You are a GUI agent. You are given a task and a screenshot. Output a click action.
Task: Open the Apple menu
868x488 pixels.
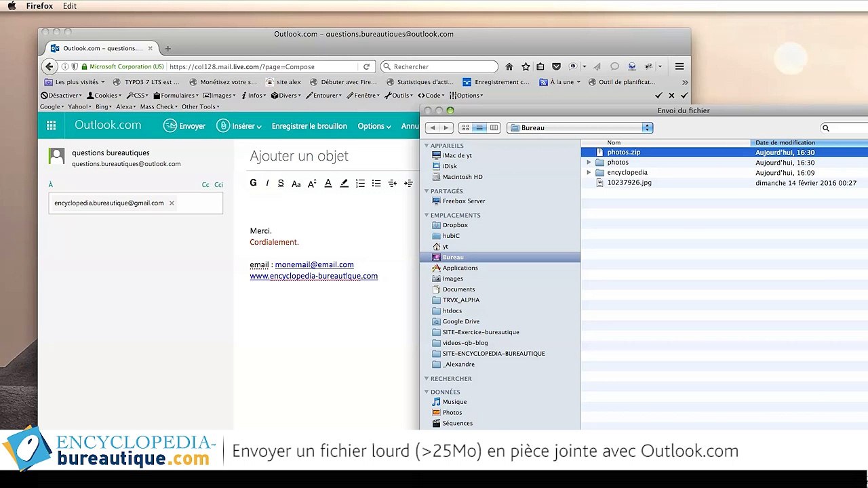tap(12, 6)
